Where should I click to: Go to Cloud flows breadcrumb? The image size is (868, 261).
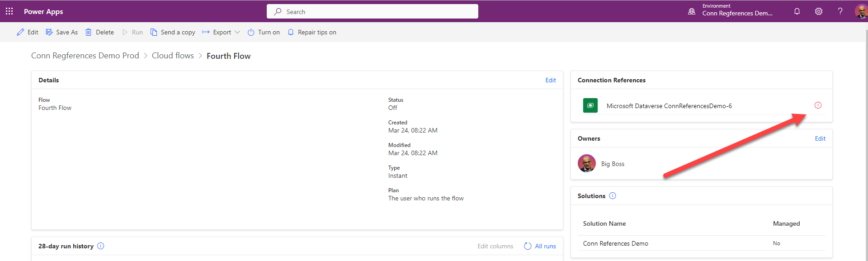[x=173, y=56]
